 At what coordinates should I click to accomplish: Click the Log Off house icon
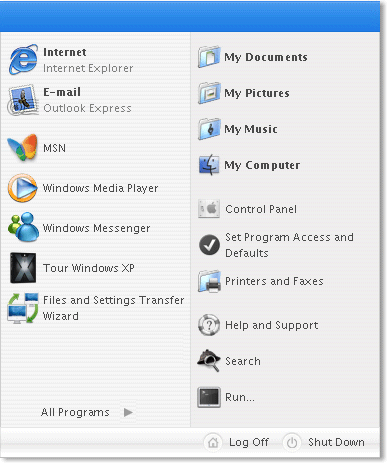coord(213,442)
